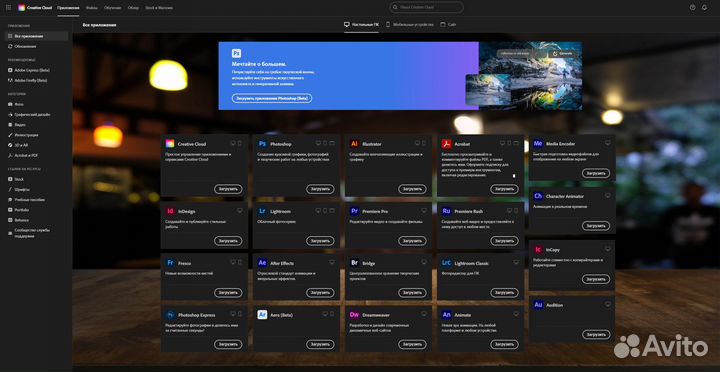Click Загрузить on the After Effects card
Viewport: 720px width, 372px height.
tap(320, 293)
